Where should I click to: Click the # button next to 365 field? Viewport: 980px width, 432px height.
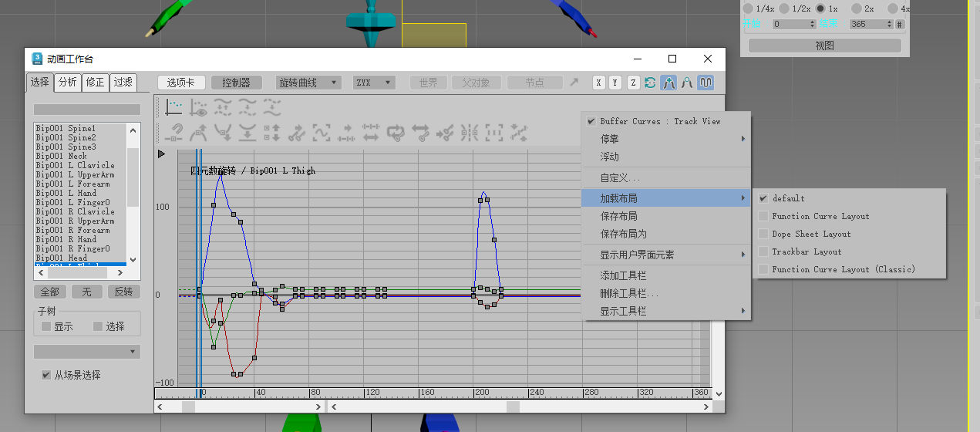(x=900, y=24)
